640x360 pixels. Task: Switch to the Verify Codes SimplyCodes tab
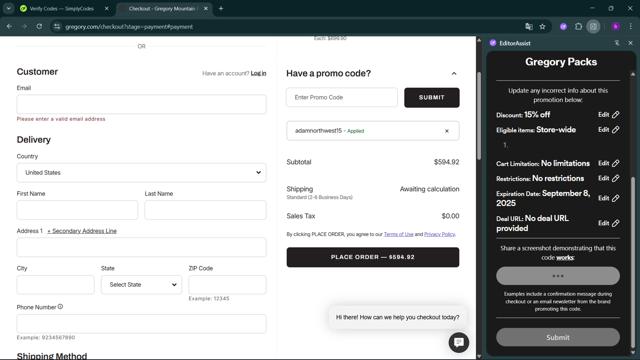(x=61, y=8)
